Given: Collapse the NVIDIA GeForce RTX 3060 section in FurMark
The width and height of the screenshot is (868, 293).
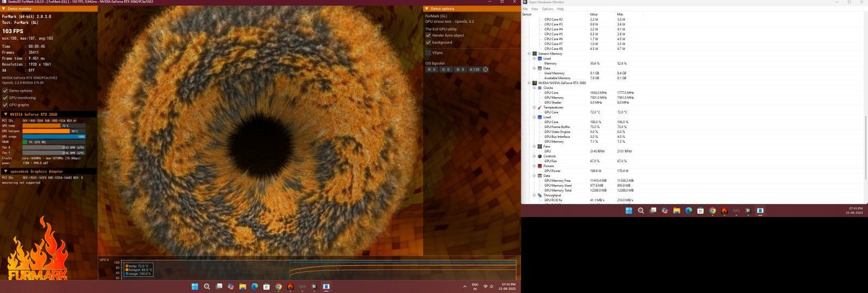Looking at the screenshot, I should point(49,114).
